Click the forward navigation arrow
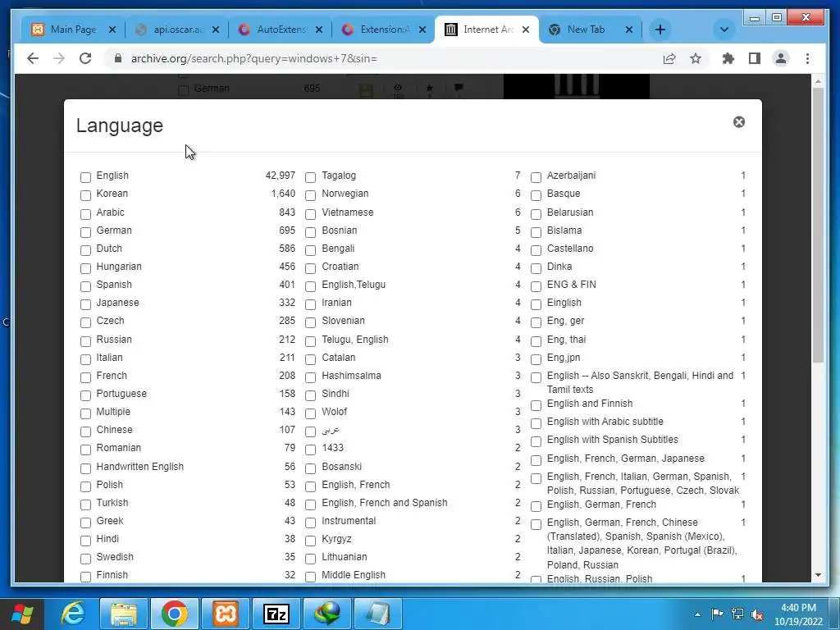 click(x=59, y=58)
